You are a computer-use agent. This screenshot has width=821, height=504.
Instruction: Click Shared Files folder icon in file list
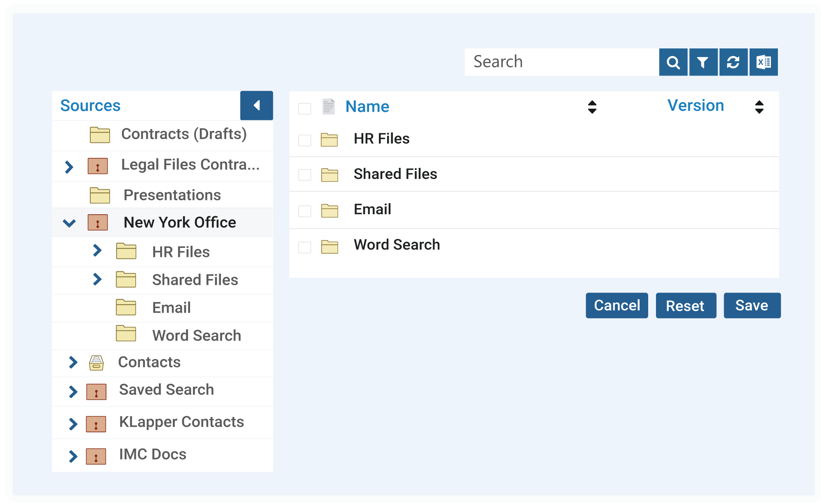coord(329,175)
